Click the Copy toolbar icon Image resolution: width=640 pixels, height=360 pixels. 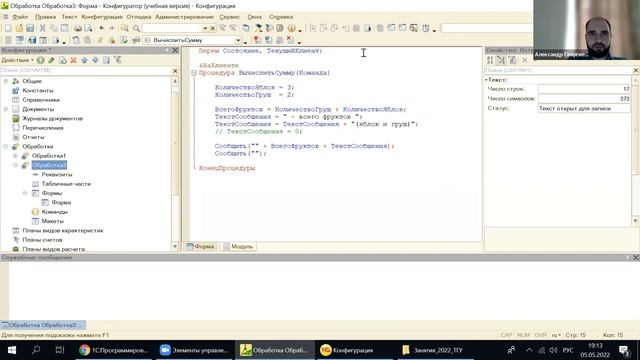point(53,28)
